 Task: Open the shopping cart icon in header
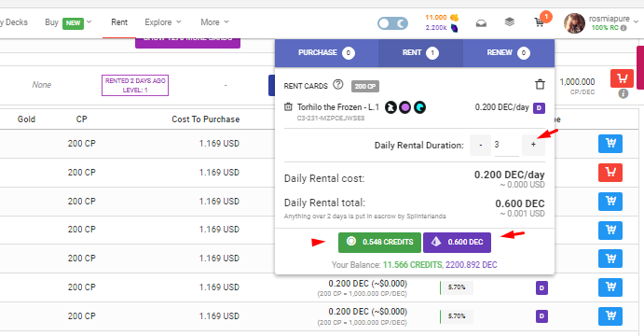coord(539,22)
